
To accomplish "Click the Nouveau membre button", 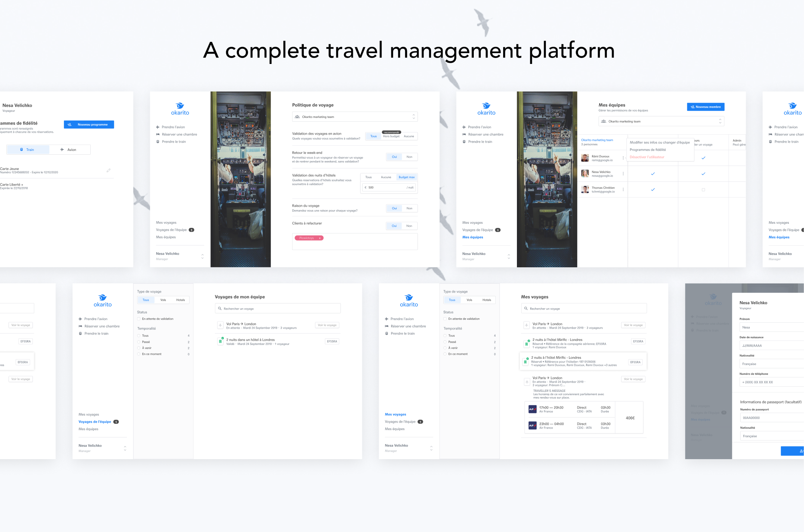I will coord(705,107).
